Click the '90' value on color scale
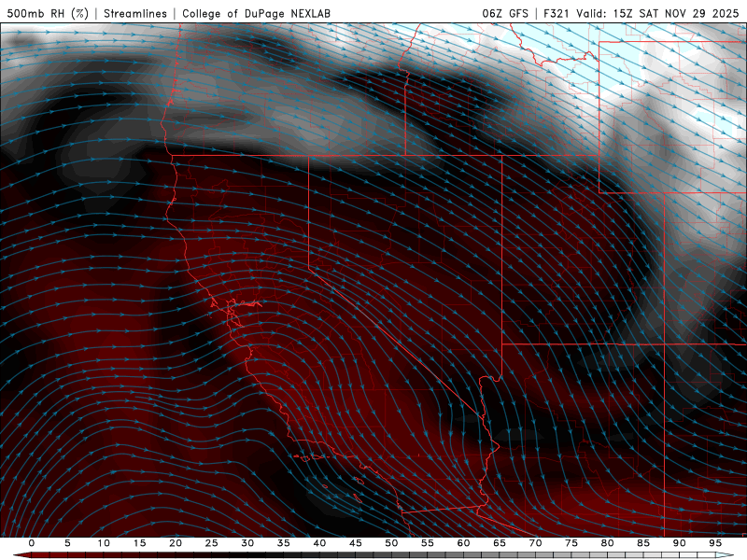747x560 pixels. (679, 543)
